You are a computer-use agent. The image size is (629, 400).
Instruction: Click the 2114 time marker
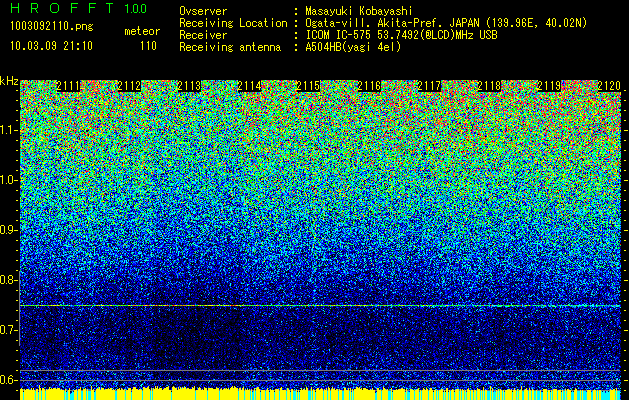(x=249, y=86)
